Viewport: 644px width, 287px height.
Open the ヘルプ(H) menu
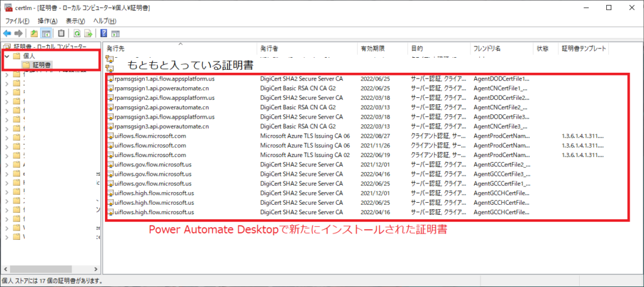(x=105, y=21)
